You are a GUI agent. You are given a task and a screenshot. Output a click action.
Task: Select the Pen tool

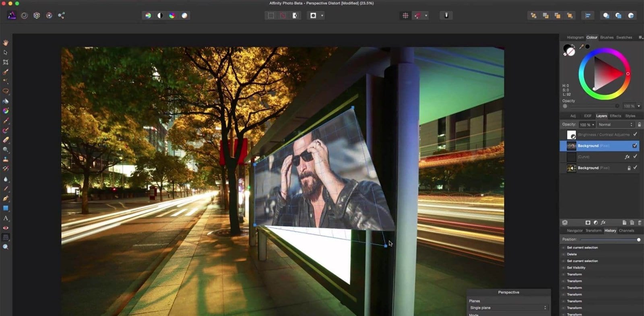pyautogui.click(x=6, y=198)
